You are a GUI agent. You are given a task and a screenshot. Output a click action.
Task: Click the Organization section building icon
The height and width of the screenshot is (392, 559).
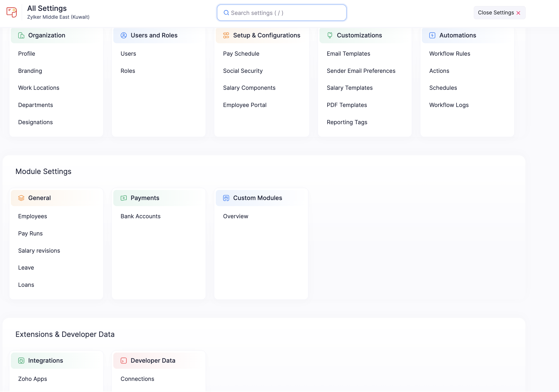(x=21, y=35)
